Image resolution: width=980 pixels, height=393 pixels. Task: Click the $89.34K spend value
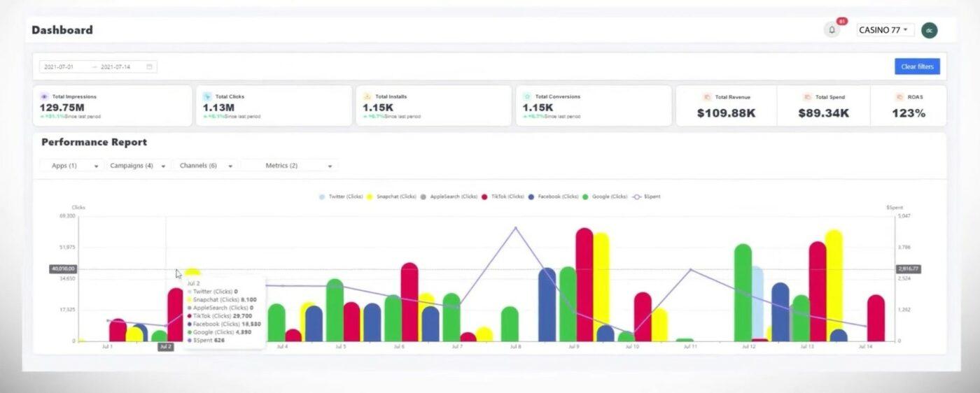point(823,113)
